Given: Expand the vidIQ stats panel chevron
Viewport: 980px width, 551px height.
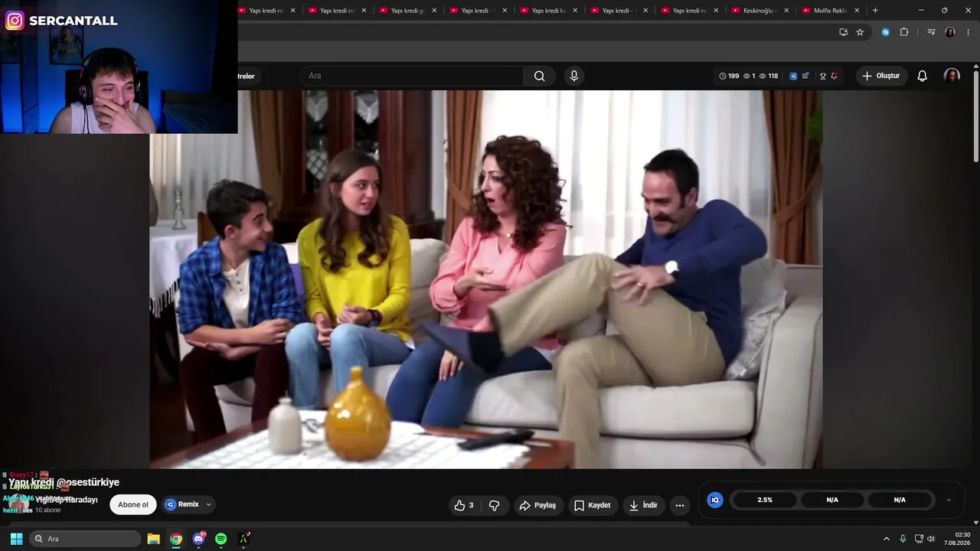Looking at the screenshot, I should pos(949,500).
